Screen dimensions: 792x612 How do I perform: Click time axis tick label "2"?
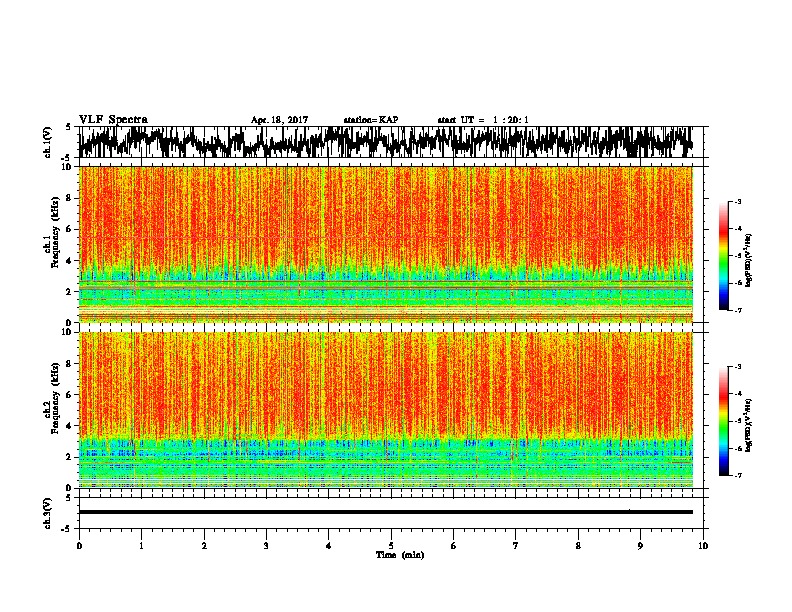[204, 546]
